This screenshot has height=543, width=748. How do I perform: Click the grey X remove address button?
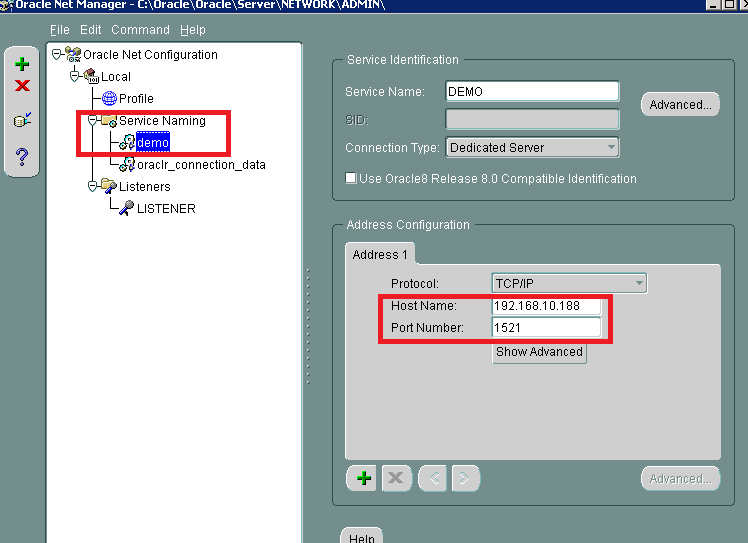point(396,478)
